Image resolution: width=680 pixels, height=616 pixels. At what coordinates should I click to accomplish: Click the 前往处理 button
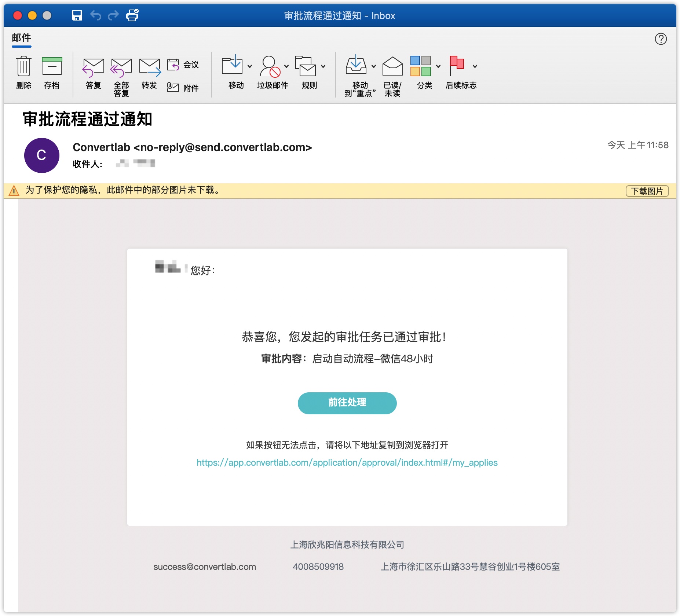click(x=347, y=403)
